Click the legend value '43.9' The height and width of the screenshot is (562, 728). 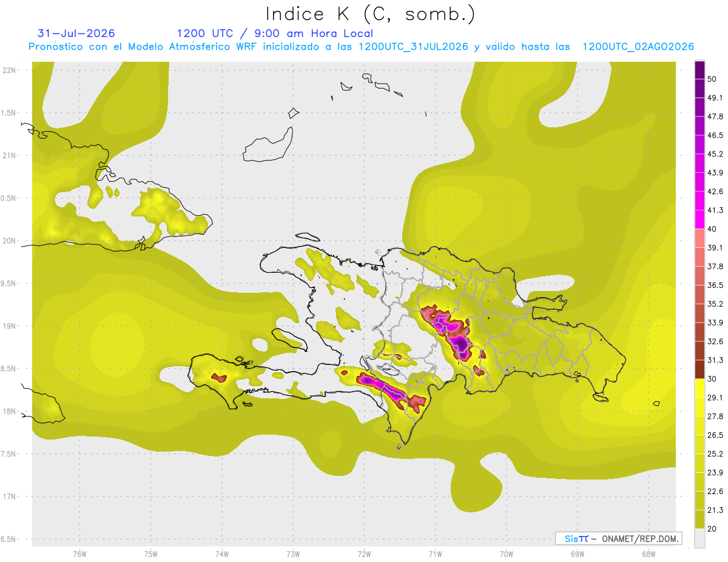[x=714, y=173]
